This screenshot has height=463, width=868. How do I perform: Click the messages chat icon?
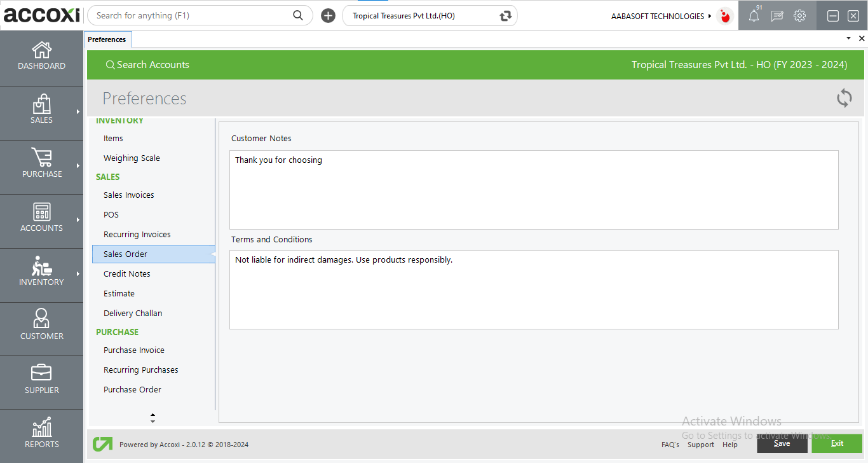tap(776, 17)
